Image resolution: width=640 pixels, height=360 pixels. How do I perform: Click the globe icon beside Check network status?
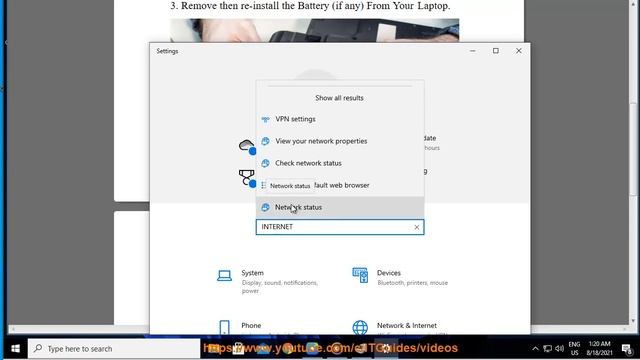click(x=265, y=163)
